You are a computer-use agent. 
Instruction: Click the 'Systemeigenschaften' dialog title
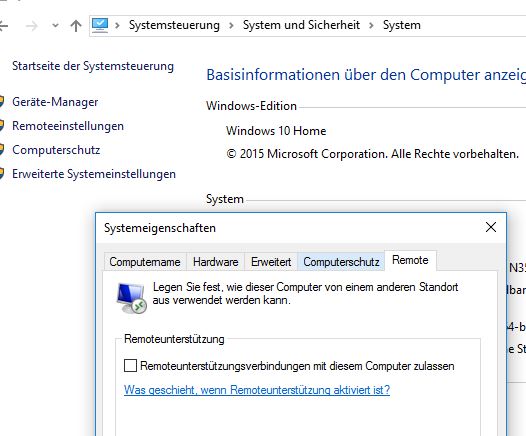tap(160, 228)
